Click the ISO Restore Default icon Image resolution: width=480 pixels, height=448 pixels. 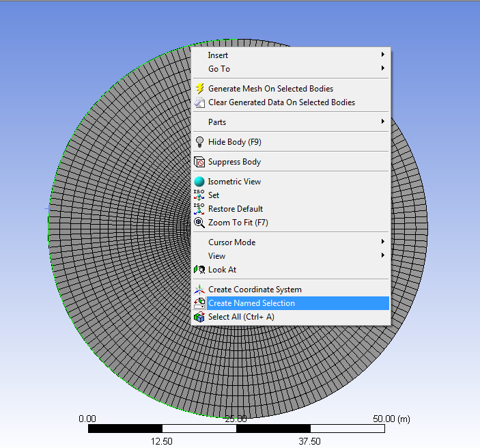pyautogui.click(x=199, y=209)
